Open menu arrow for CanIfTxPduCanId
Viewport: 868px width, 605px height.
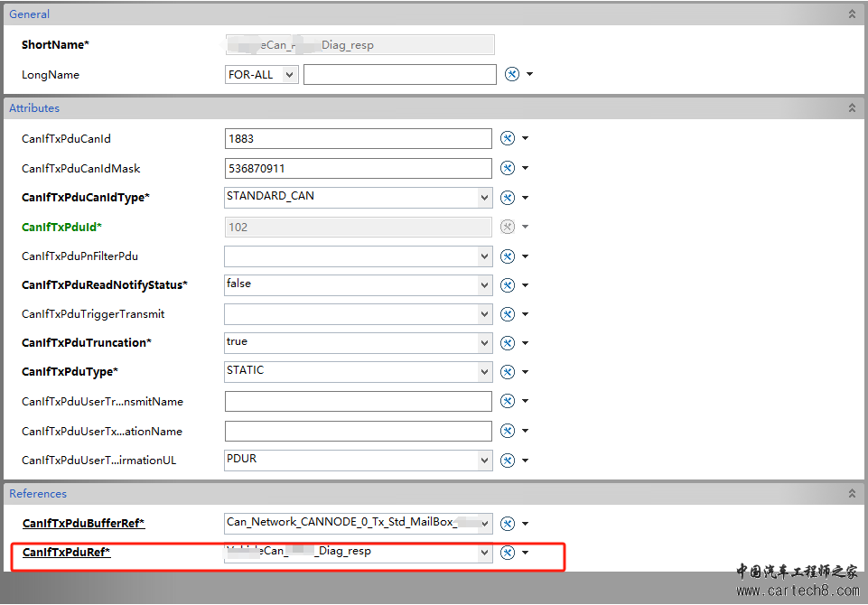click(526, 138)
